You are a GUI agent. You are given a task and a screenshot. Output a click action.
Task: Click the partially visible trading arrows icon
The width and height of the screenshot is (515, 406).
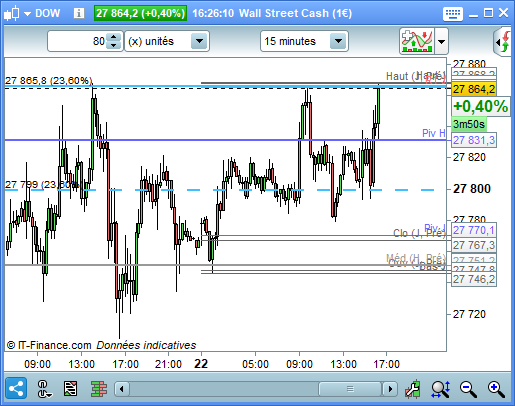click(x=503, y=42)
